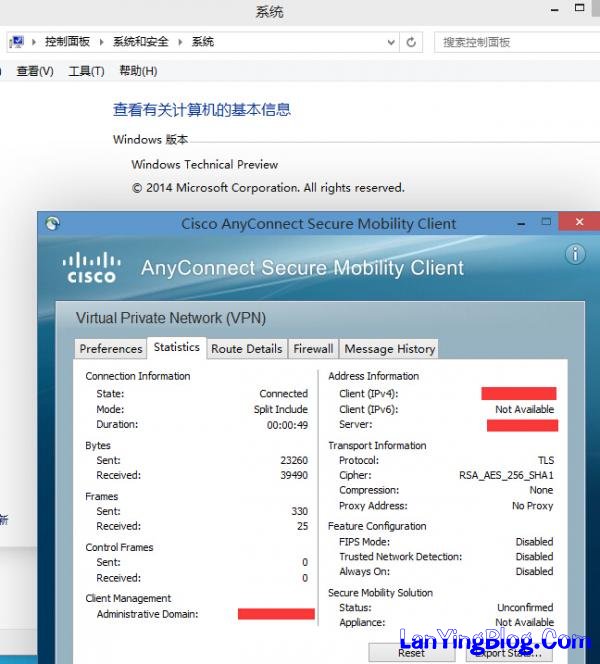Click the Always On Disabled value
The image size is (600, 664).
[534, 571]
